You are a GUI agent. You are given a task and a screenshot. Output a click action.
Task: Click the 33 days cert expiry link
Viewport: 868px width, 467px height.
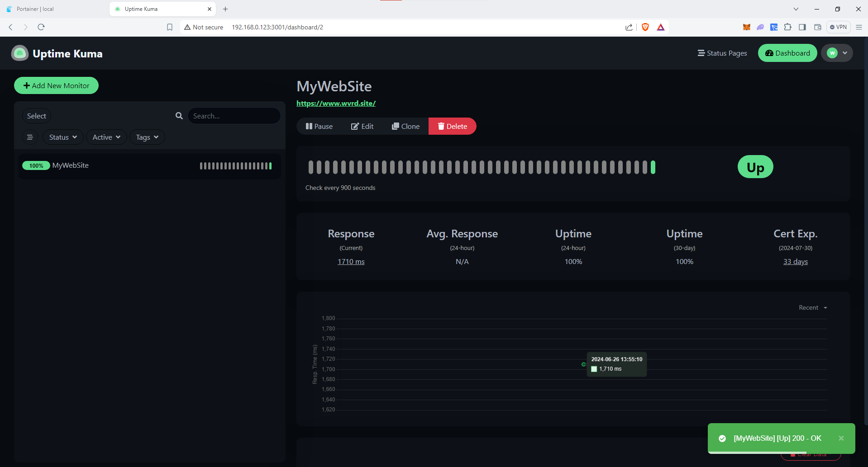795,261
